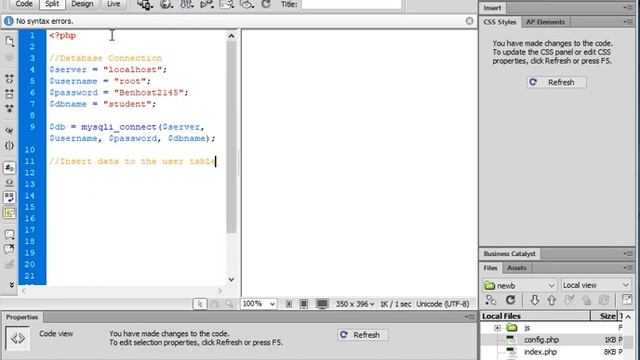640x360 pixels.
Task: Open the 100% zoom level dropdown
Action: 259,304
